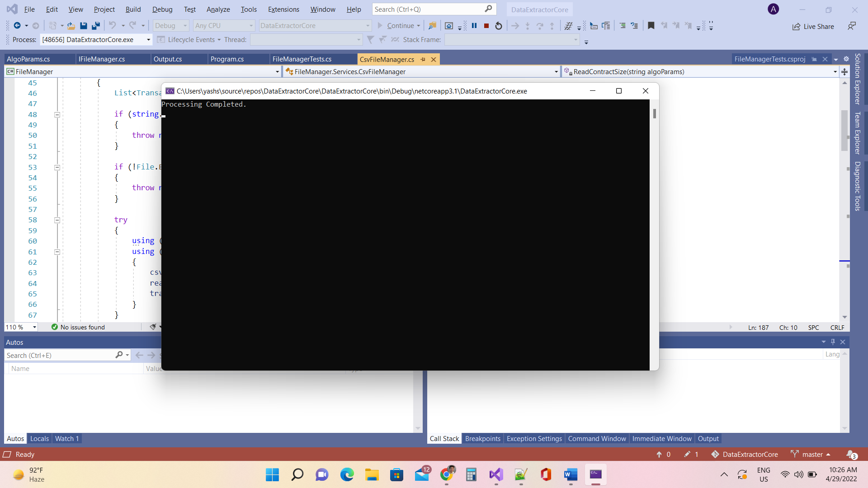Image resolution: width=868 pixels, height=488 pixels.
Task: Switch to the Locals tab
Action: coord(39,438)
